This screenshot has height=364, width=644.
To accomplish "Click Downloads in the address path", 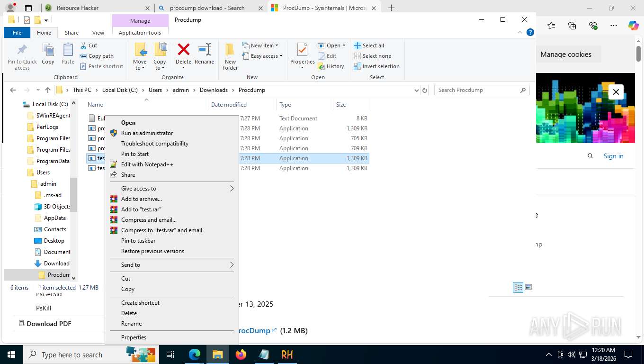I will (x=214, y=90).
